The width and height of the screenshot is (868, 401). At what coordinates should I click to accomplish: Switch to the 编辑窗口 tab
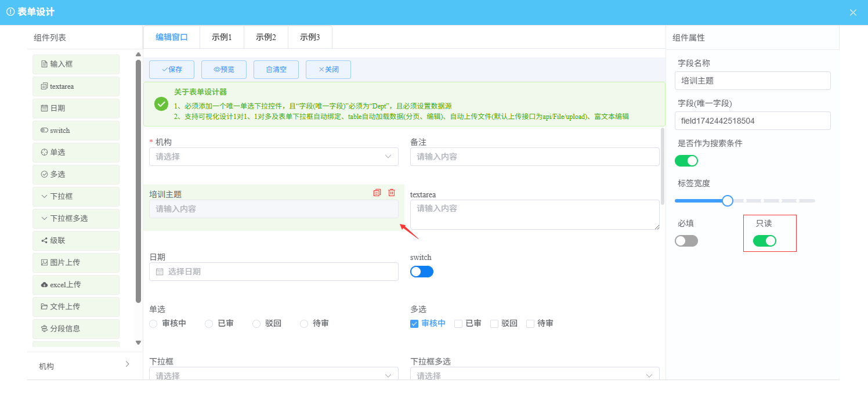coord(172,37)
